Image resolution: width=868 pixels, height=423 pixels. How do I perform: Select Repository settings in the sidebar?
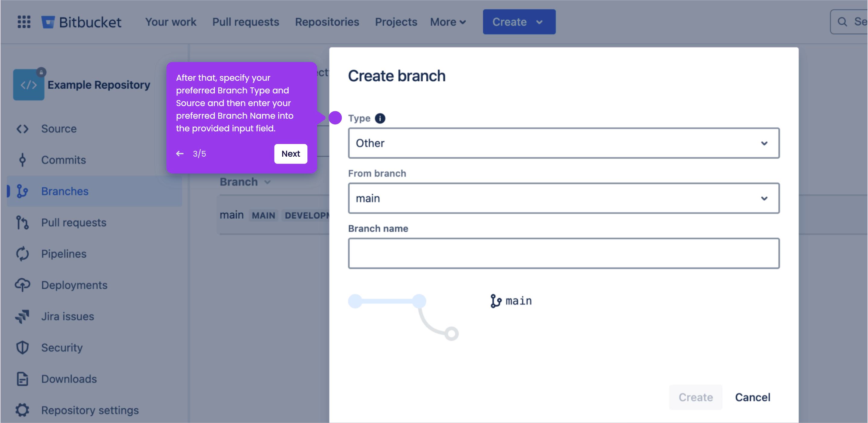coord(94,410)
